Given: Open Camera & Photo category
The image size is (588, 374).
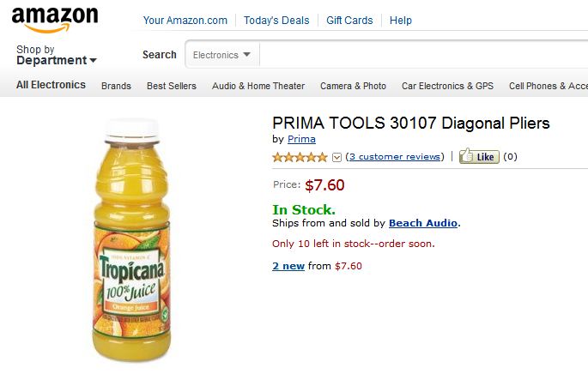Looking at the screenshot, I should (353, 86).
